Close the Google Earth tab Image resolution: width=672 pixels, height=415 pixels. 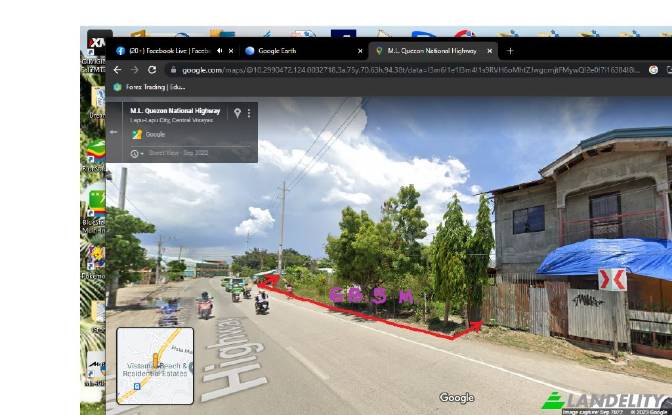tap(360, 50)
